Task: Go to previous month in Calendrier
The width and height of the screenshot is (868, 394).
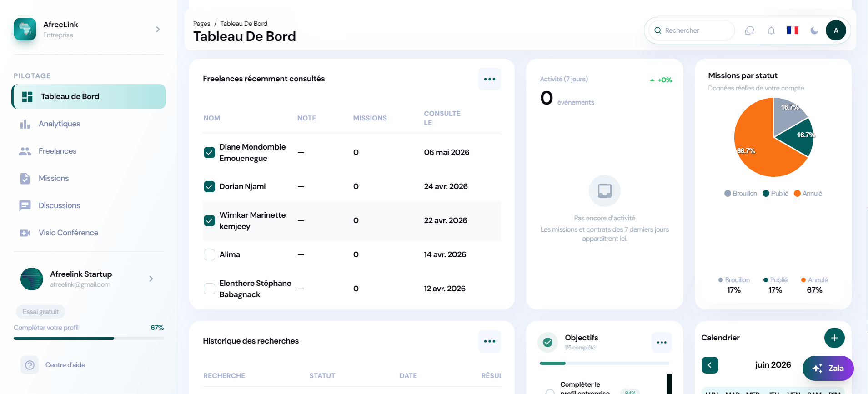Action: [710, 365]
